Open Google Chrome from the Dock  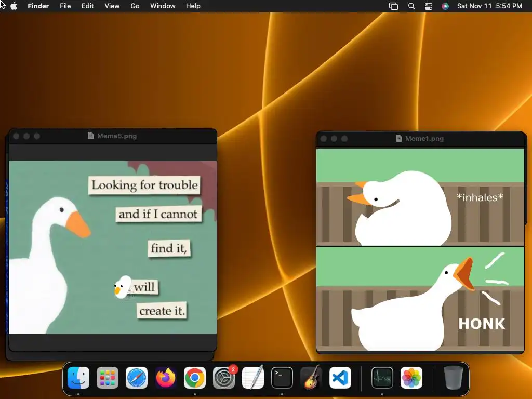click(x=195, y=378)
